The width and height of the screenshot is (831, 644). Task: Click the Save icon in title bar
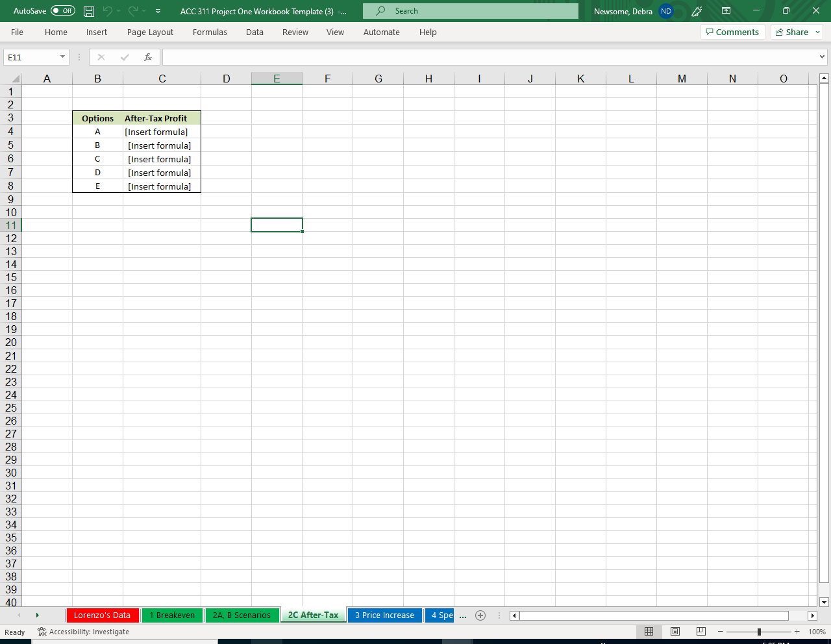tap(90, 11)
